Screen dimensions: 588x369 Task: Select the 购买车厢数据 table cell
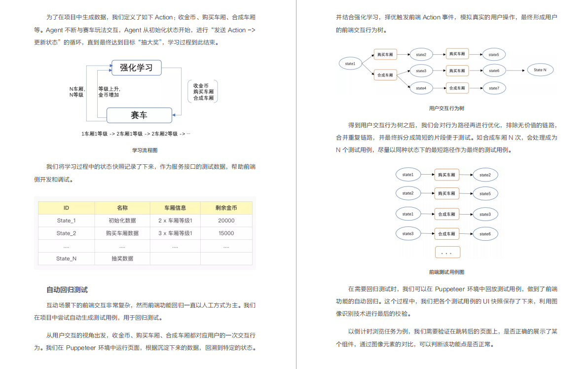click(x=122, y=233)
